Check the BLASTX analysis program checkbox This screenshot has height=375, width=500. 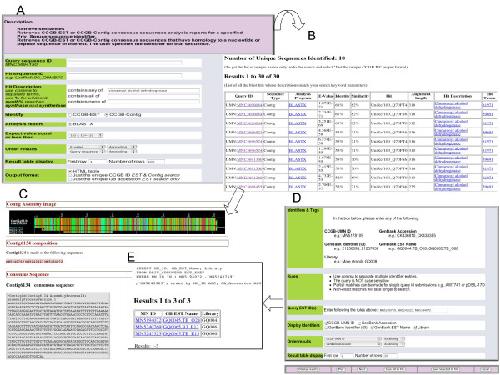(70, 124)
